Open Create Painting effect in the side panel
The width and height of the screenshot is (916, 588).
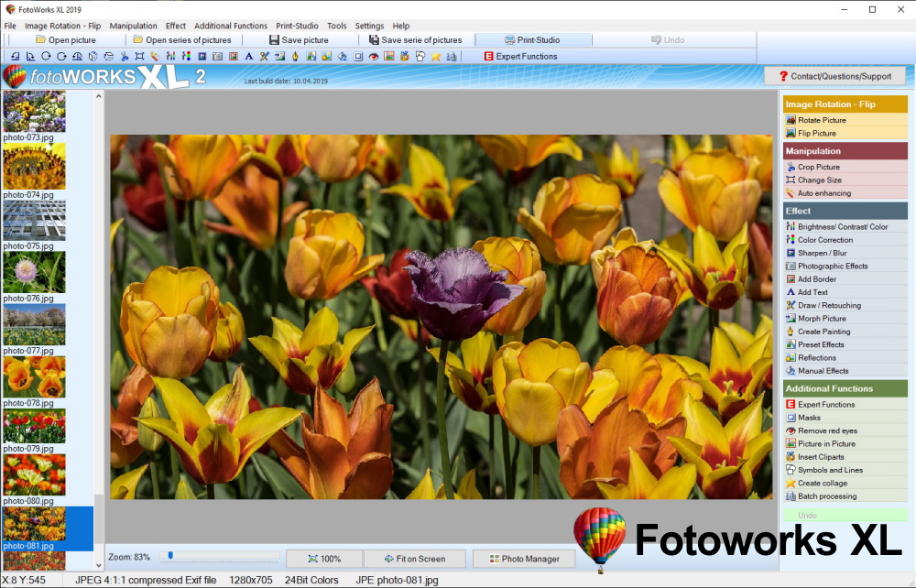(823, 332)
